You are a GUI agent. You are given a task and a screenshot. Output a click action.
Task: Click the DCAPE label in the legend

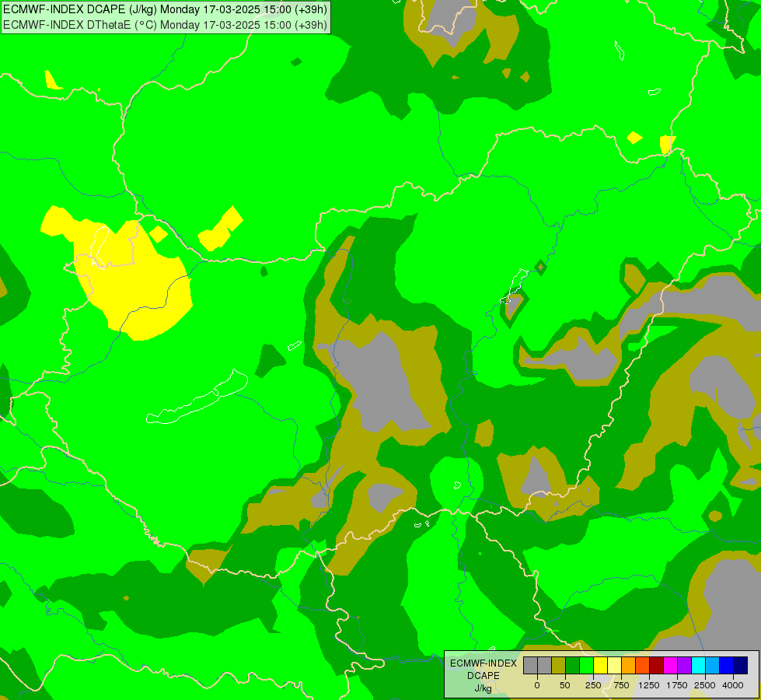(483, 676)
